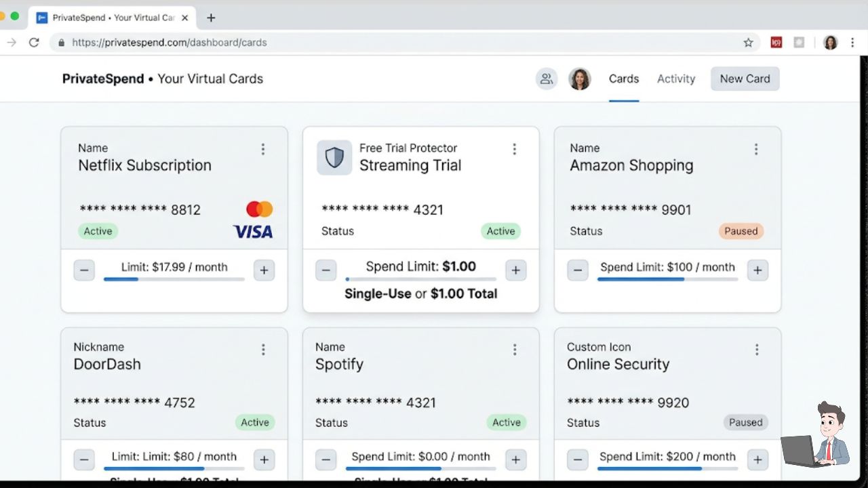Adjust the DoorDash limit slider
Viewport: 868px width, 488px height.
pyautogui.click(x=174, y=468)
